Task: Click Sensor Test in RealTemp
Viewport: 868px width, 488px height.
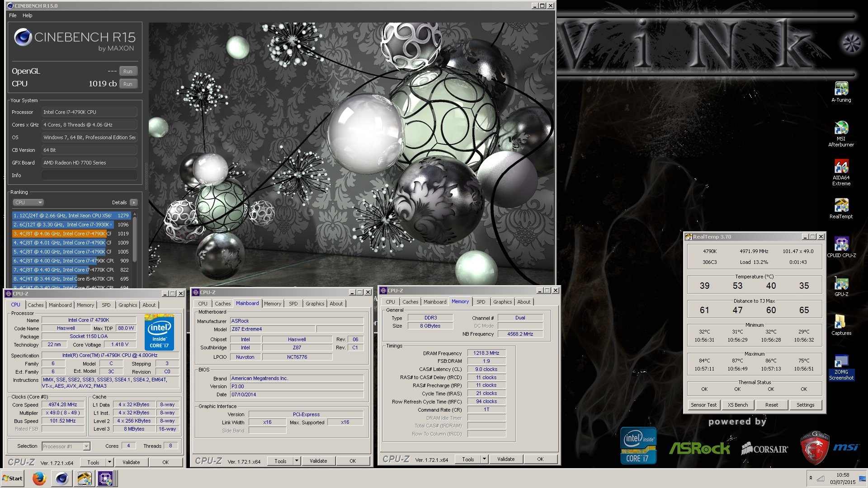Action: click(x=703, y=405)
